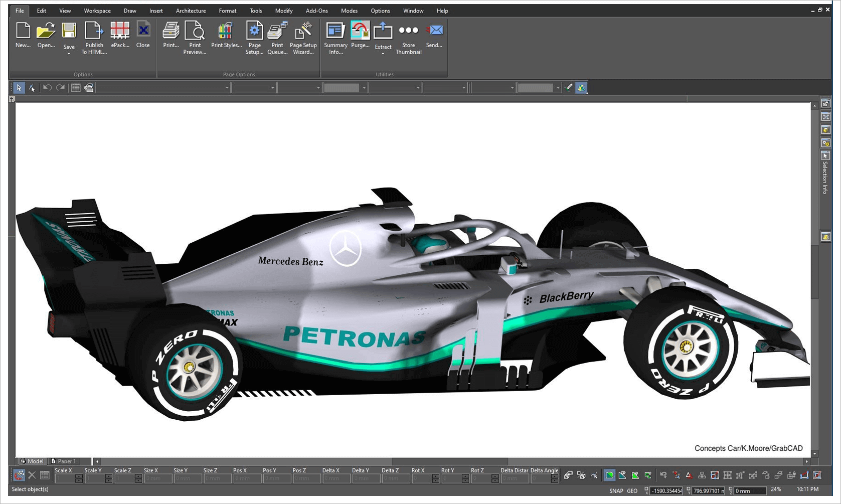Click Publish To HTML icon
Viewport: 841px width, 504px height.
coord(94,31)
